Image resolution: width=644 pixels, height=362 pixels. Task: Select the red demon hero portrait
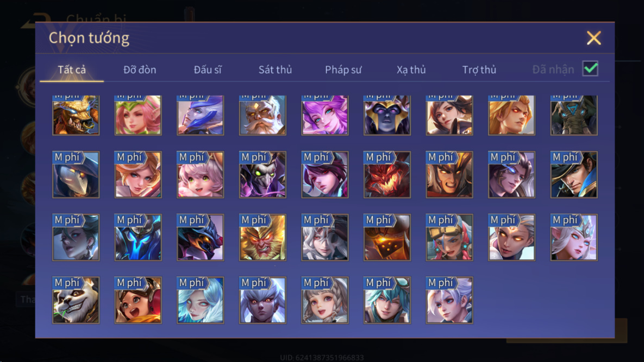387,175
